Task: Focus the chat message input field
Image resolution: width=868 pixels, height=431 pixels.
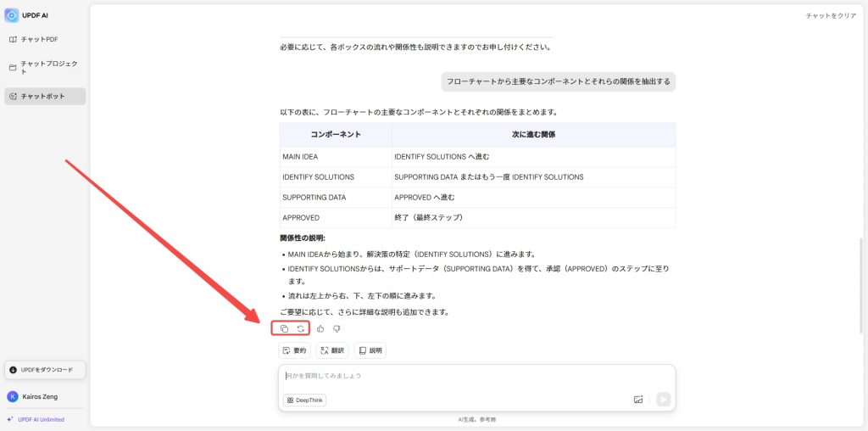Action: click(476, 376)
